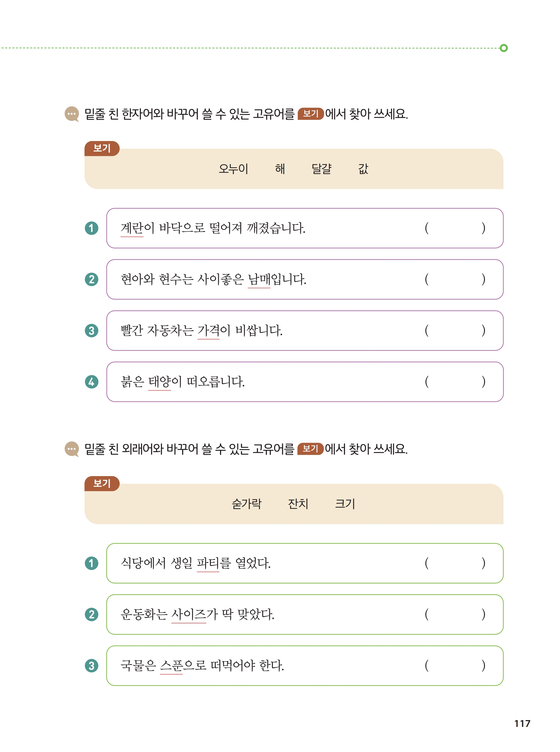Click number 4 circle next to 태양 sentence
560x752 pixels.
coord(92,382)
